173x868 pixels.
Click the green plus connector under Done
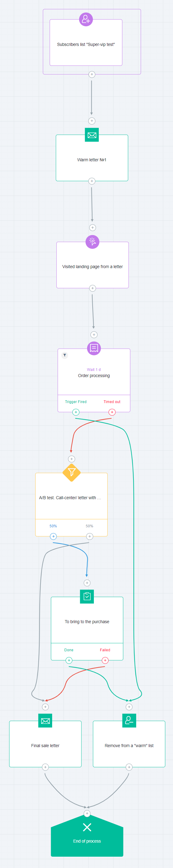tap(69, 660)
